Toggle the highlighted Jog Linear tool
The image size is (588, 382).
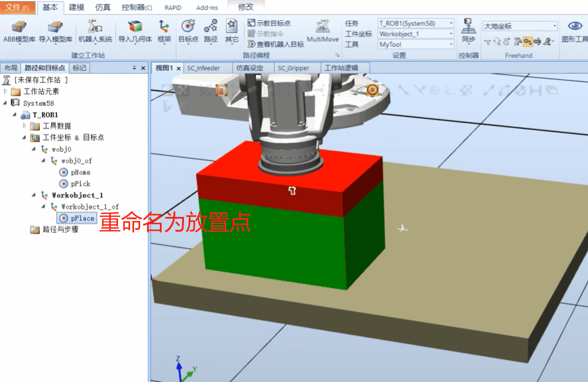(x=528, y=41)
